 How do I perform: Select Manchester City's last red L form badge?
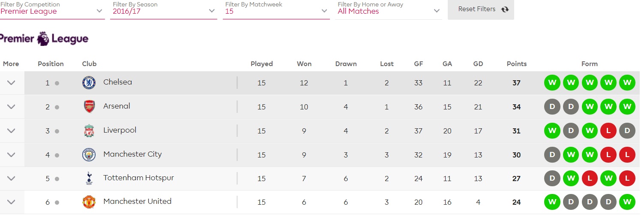[x=627, y=154]
